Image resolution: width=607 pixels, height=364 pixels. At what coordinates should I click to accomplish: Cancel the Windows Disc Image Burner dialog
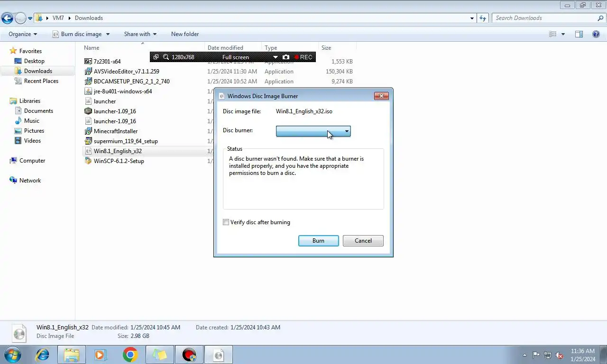(363, 241)
